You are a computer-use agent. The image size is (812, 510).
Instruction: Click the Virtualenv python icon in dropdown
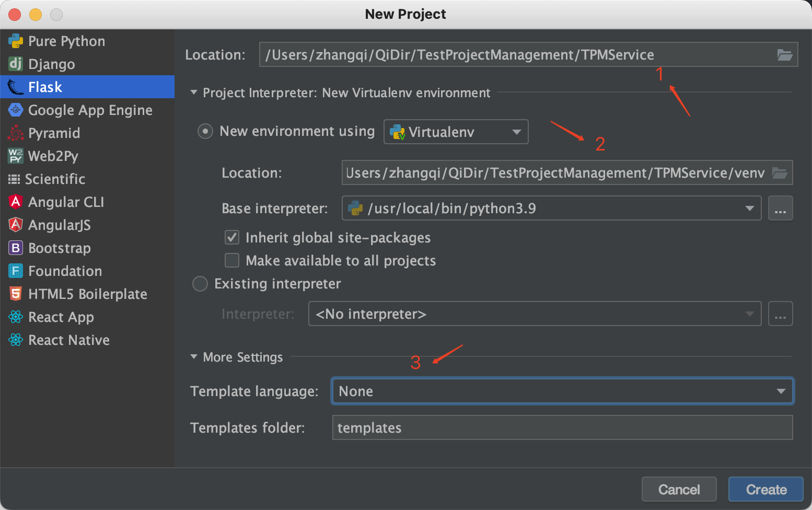click(x=398, y=132)
